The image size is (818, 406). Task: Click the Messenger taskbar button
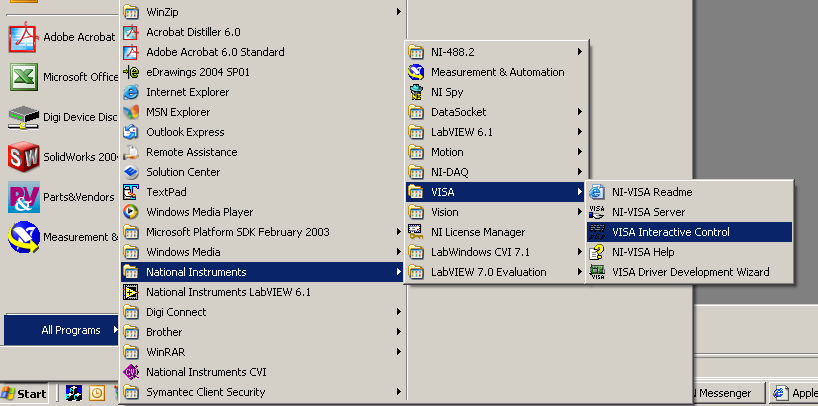point(729,393)
